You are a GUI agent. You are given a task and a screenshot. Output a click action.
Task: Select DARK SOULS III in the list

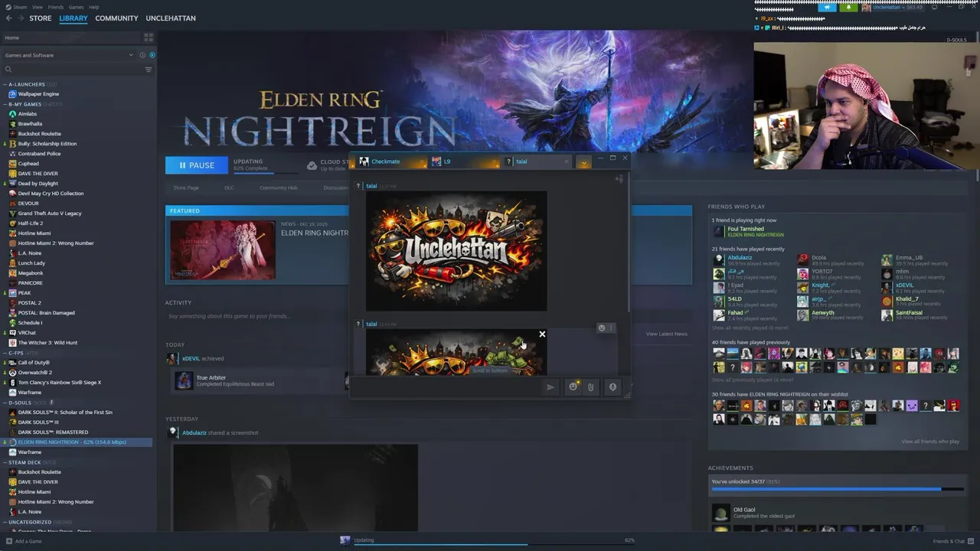[38, 422]
